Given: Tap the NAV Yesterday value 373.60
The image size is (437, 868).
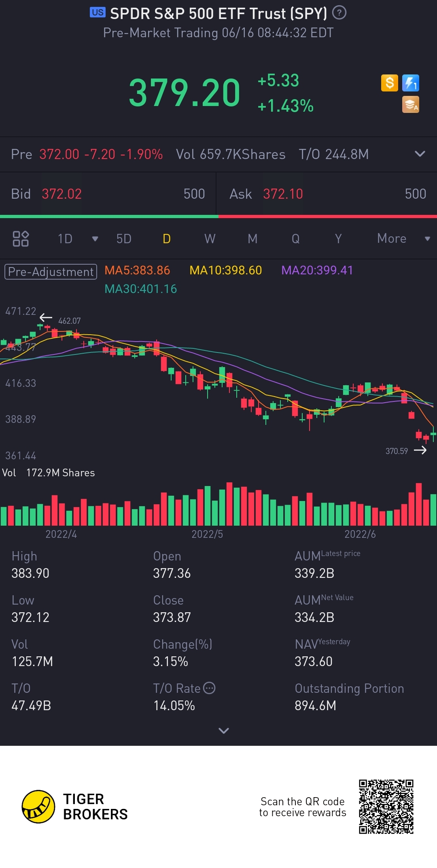Looking at the screenshot, I should 314,661.
